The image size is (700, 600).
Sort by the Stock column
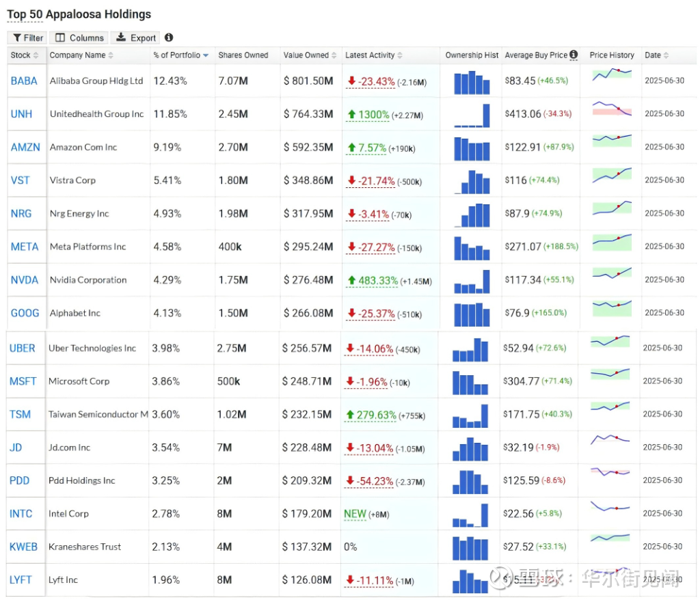[25, 55]
